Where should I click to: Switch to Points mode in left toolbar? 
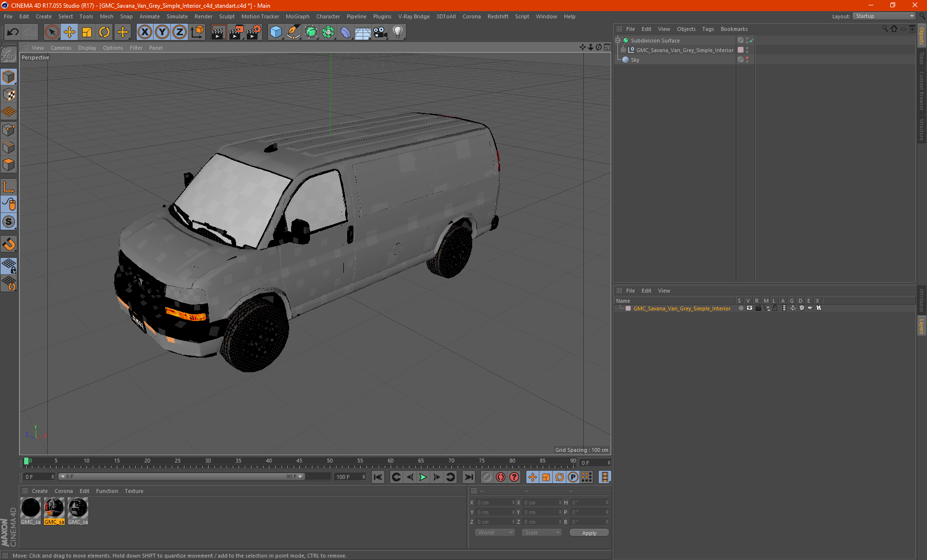[9, 130]
